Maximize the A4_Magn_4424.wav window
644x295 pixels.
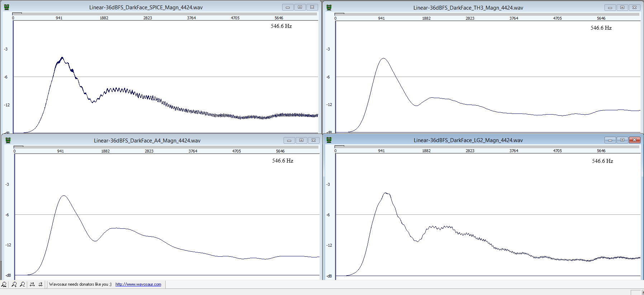pos(302,140)
